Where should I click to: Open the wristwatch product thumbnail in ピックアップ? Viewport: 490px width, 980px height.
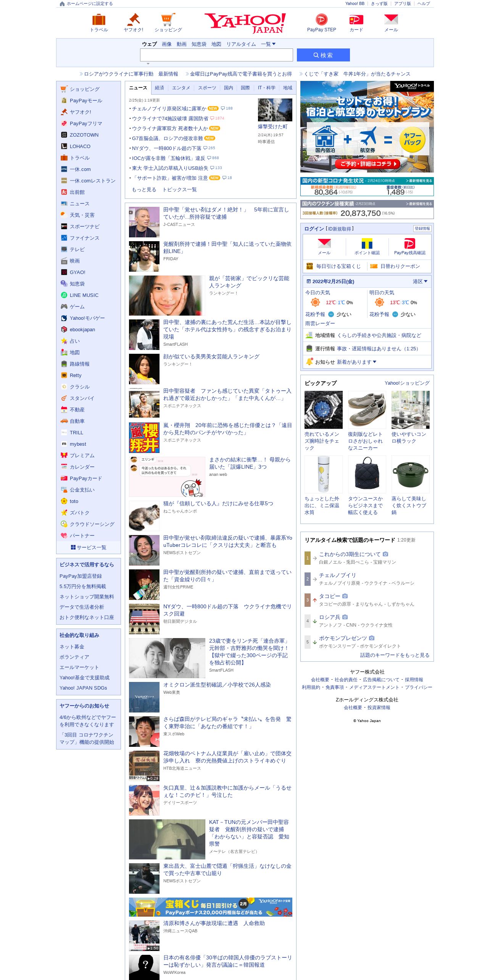point(324,409)
